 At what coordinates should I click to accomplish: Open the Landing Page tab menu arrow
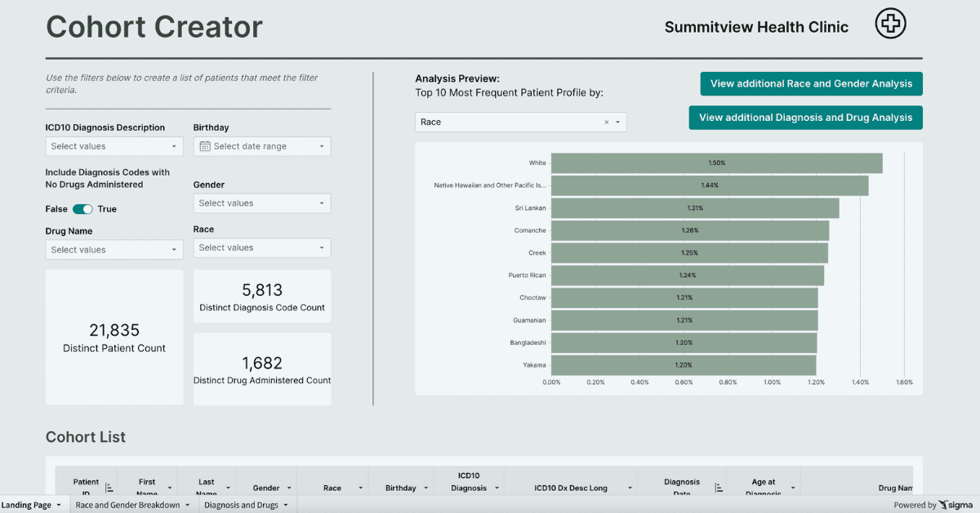[x=59, y=505]
